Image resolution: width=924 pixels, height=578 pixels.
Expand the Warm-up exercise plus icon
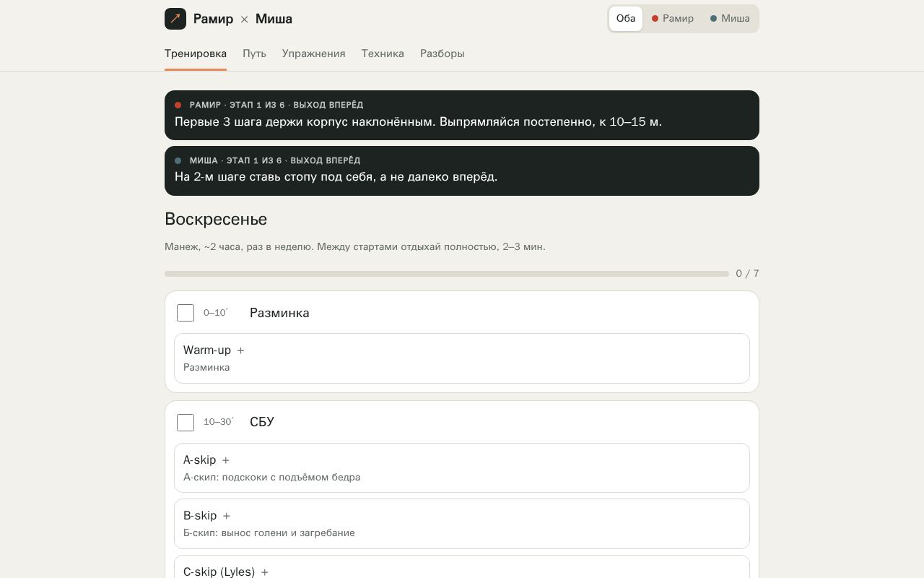(241, 350)
